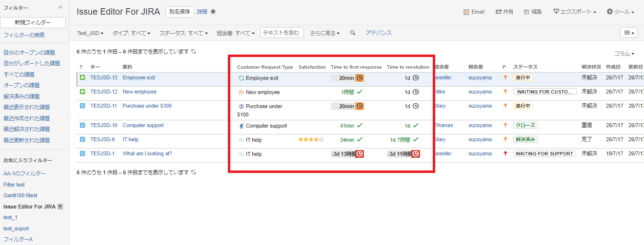Click Purchase under $100 request type icon

pos(241,106)
